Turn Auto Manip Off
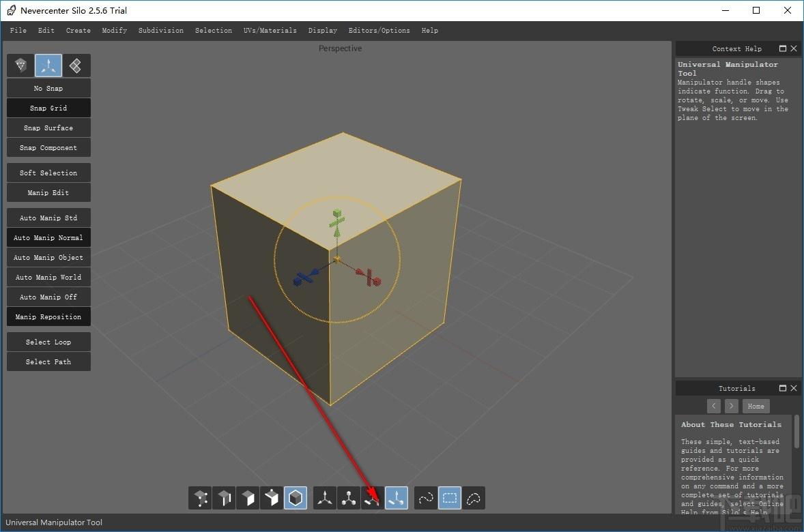The height and width of the screenshot is (532, 804). 48,297
